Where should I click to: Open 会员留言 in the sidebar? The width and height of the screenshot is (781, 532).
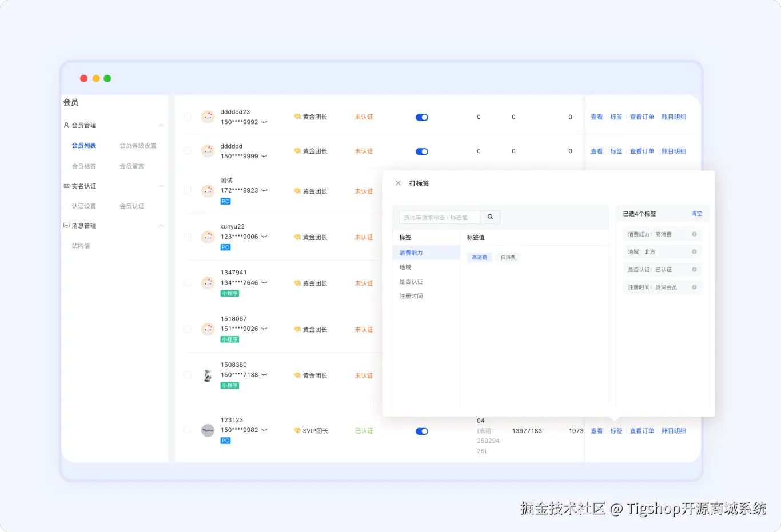click(132, 166)
